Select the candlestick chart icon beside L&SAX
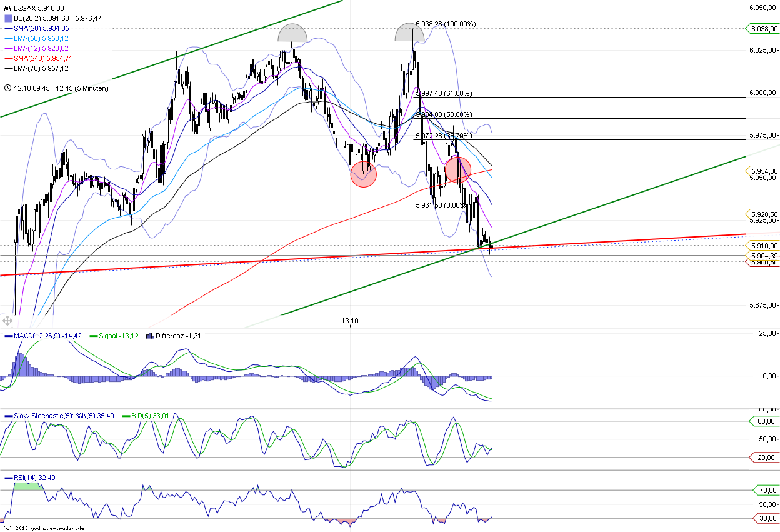The height and width of the screenshot is (532, 780). click(6, 9)
